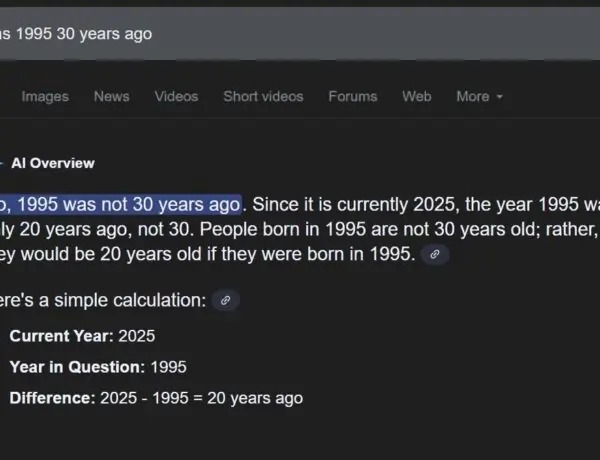Open the News results tab
This screenshot has height=460, width=600.
(x=111, y=97)
